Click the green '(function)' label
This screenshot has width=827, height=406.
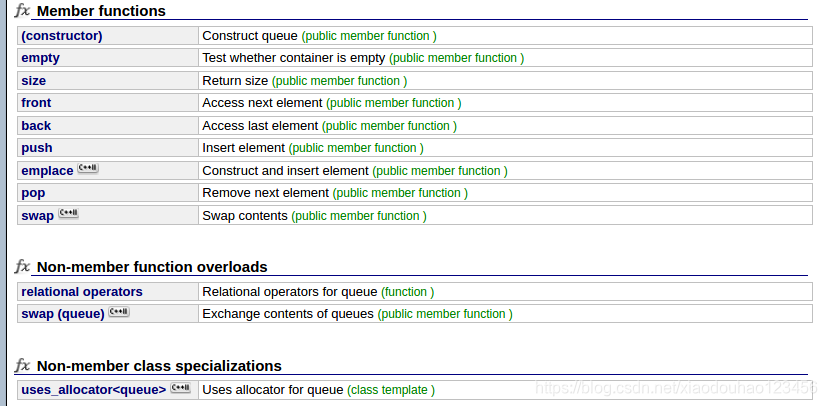point(408,292)
